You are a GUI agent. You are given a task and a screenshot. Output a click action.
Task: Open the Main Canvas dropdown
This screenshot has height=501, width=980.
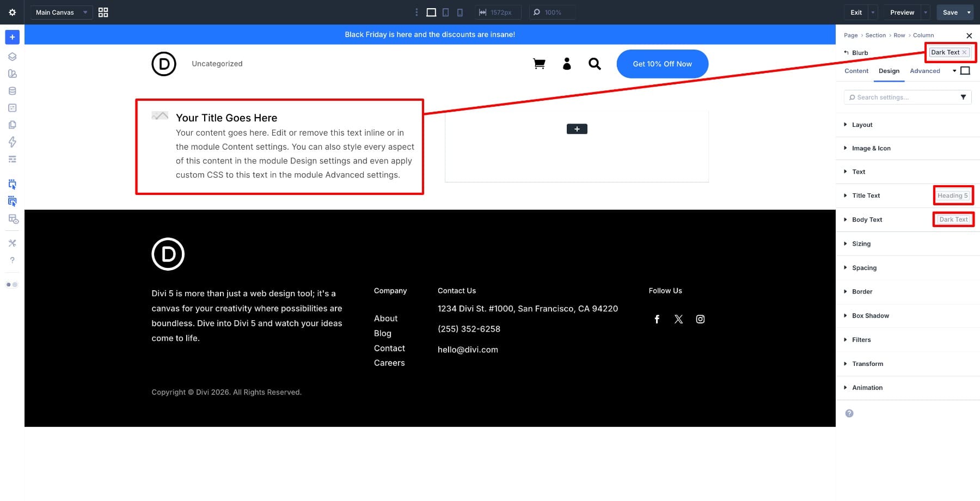(62, 12)
